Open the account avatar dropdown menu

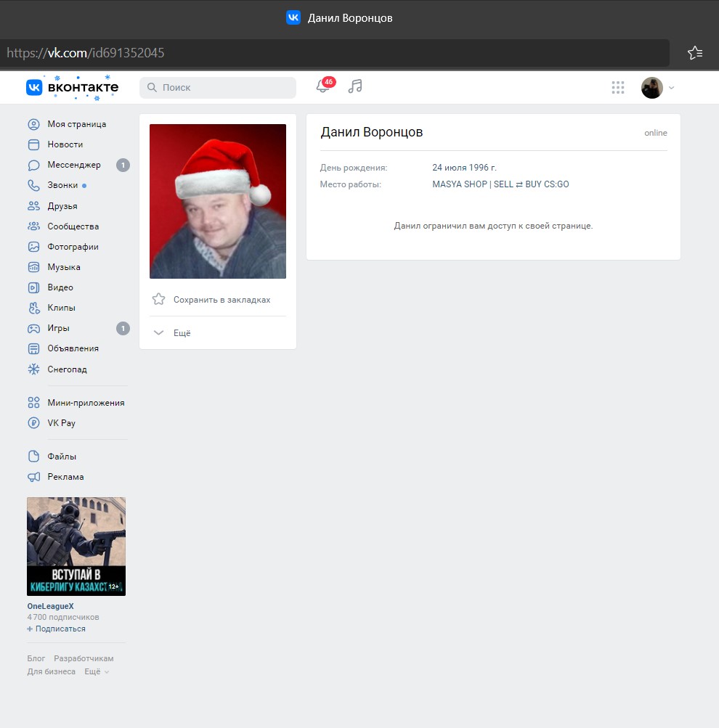click(657, 88)
